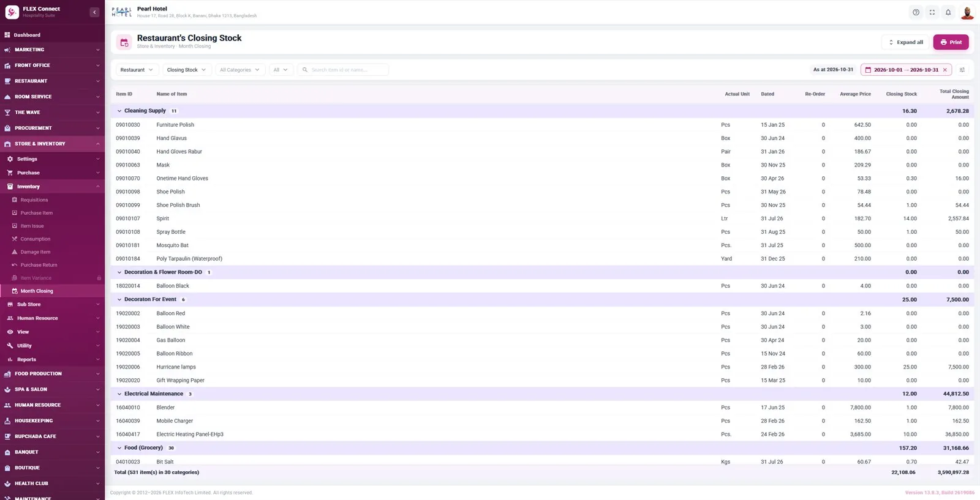
Task: Open the help icon in top bar
Action: tap(916, 12)
